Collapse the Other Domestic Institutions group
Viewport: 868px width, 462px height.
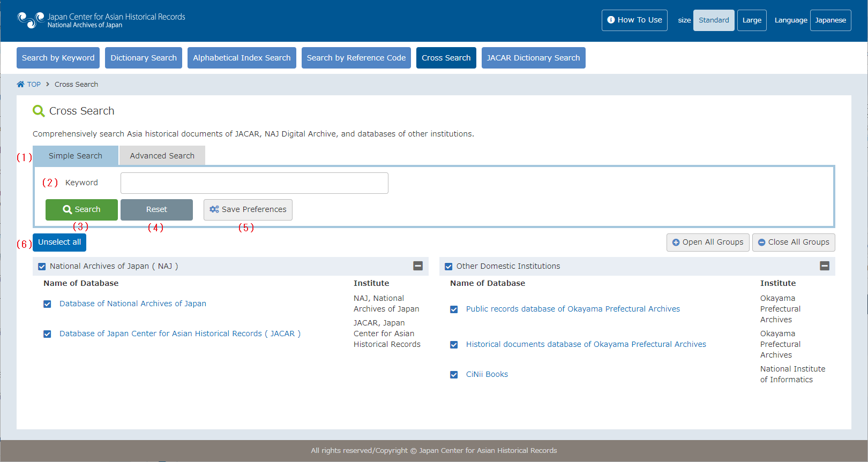[825, 266]
